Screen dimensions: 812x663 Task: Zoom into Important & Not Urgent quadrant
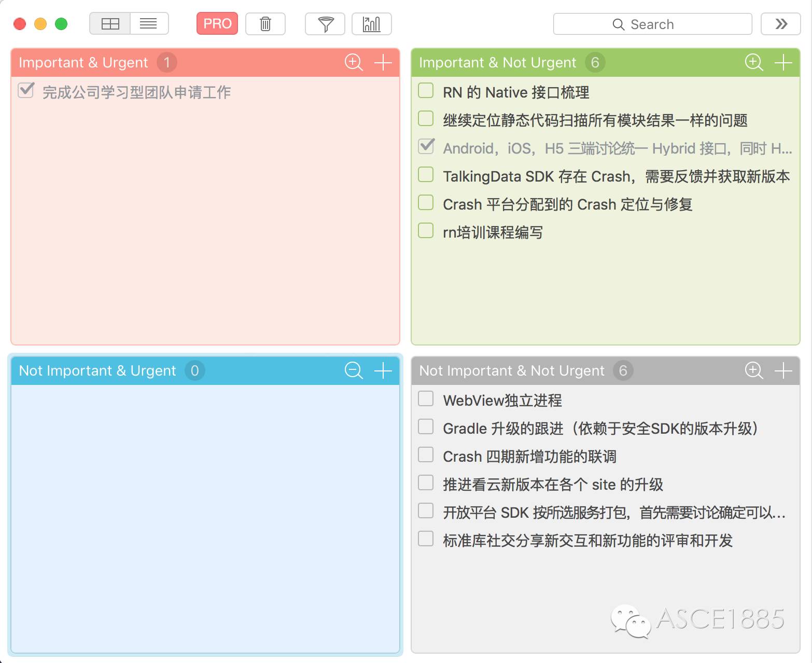[x=754, y=62]
